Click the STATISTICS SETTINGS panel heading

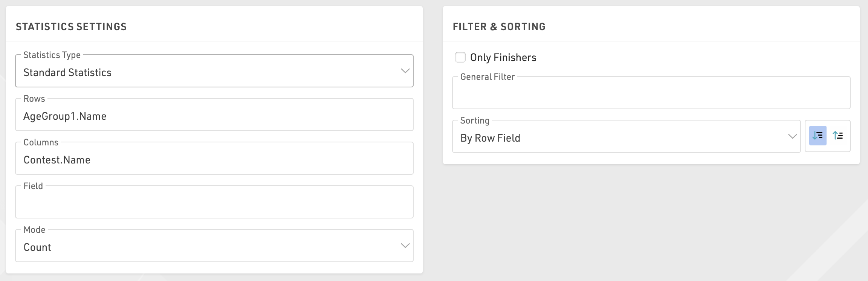(71, 27)
